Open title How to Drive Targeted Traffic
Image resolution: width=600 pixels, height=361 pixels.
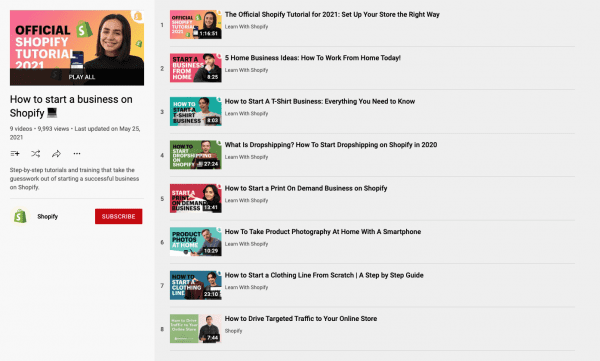coord(301,319)
